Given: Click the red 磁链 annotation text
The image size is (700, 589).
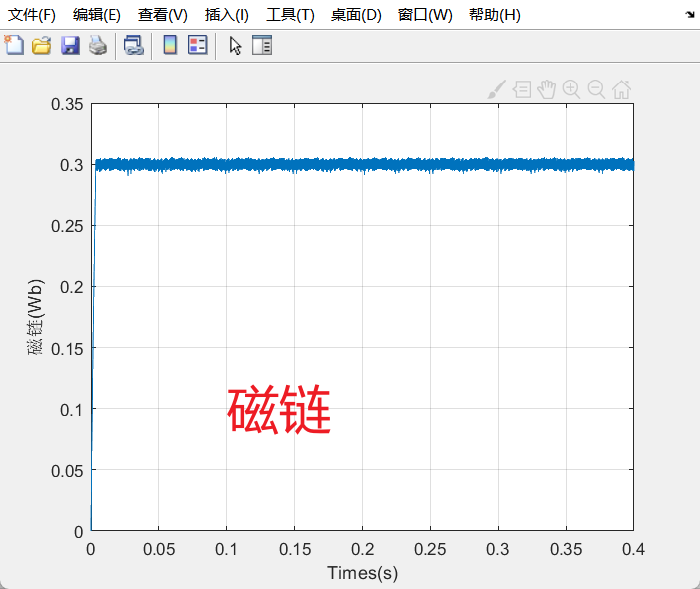Looking at the screenshot, I should pos(279,409).
